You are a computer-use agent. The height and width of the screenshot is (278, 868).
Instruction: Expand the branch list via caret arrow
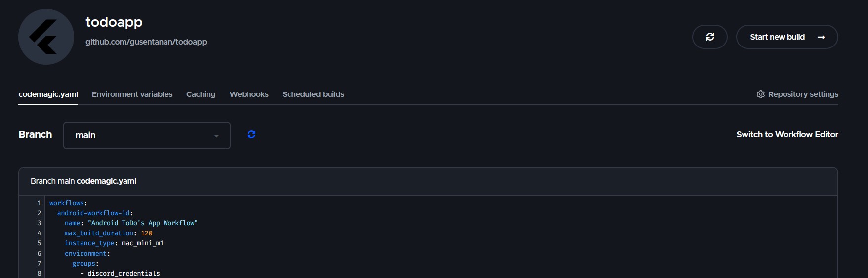coord(216,136)
